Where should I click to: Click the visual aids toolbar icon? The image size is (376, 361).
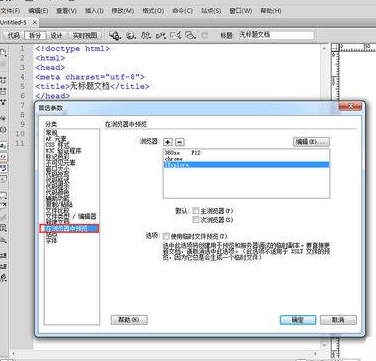[x=190, y=35]
